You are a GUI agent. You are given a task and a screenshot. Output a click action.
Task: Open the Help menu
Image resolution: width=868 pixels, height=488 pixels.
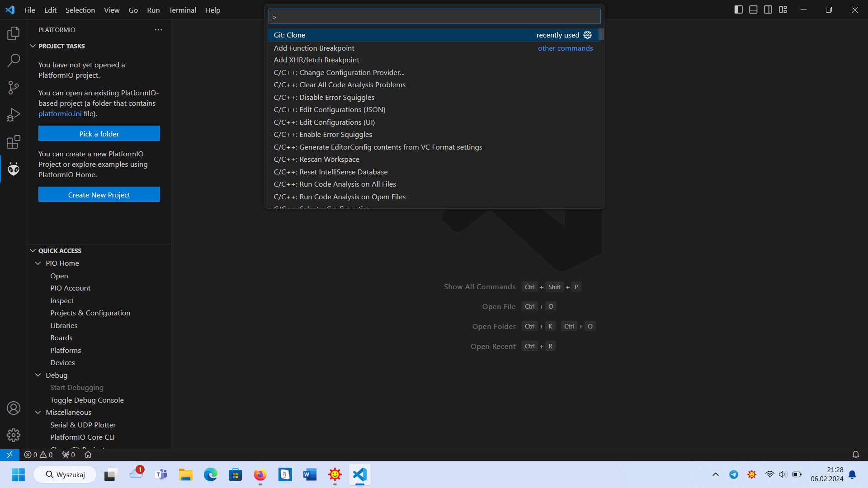tap(212, 10)
